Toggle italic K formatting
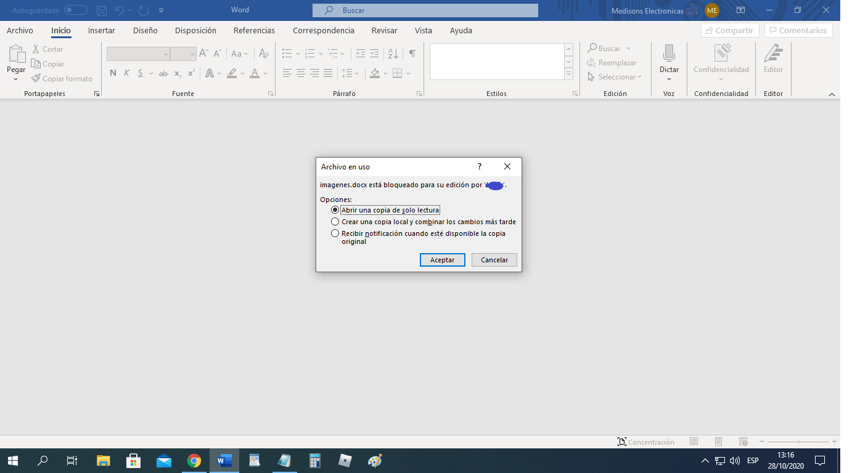 point(126,73)
